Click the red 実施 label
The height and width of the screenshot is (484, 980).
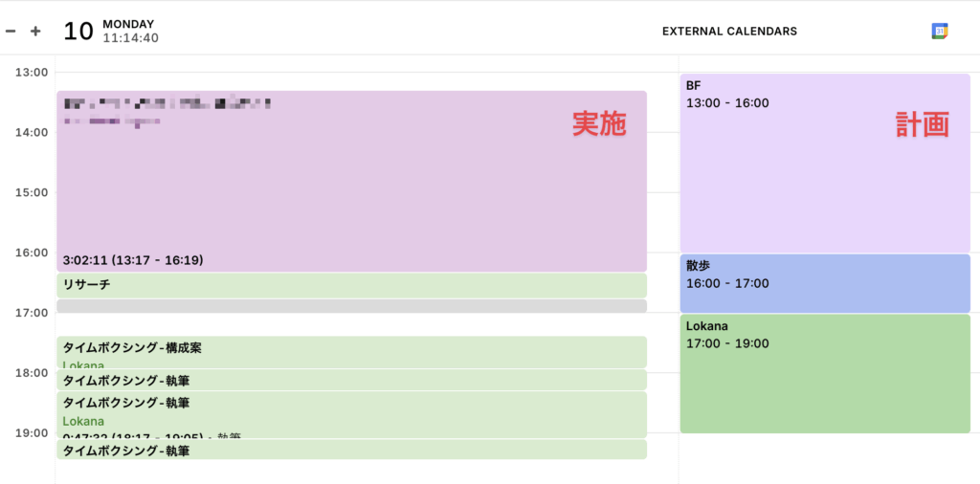pos(599,124)
